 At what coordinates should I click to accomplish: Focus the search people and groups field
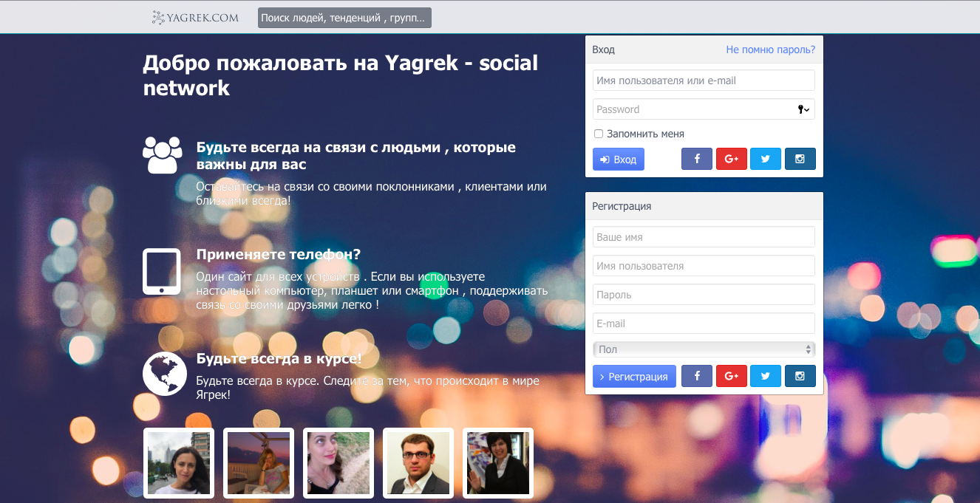(x=344, y=18)
